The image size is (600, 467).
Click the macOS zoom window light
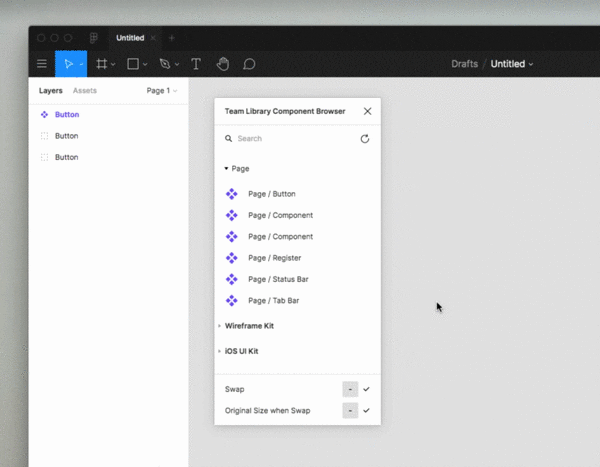pos(68,38)
